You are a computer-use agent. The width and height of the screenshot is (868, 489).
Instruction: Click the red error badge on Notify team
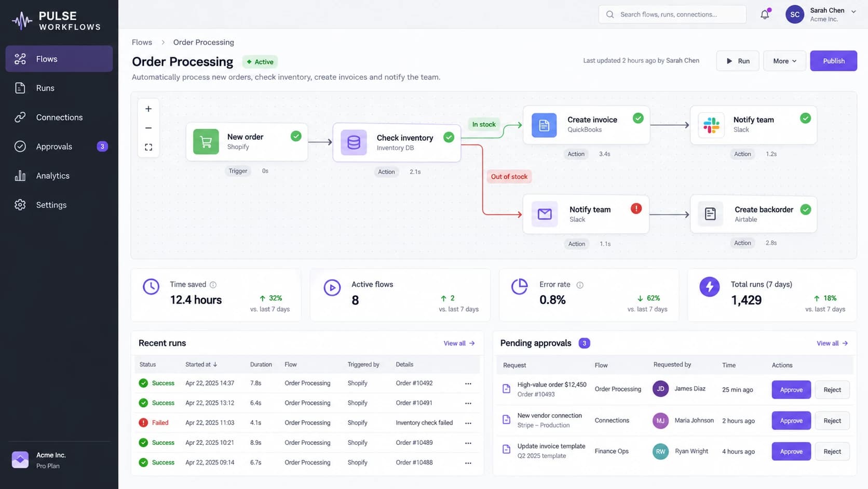(x=636, y=208)
